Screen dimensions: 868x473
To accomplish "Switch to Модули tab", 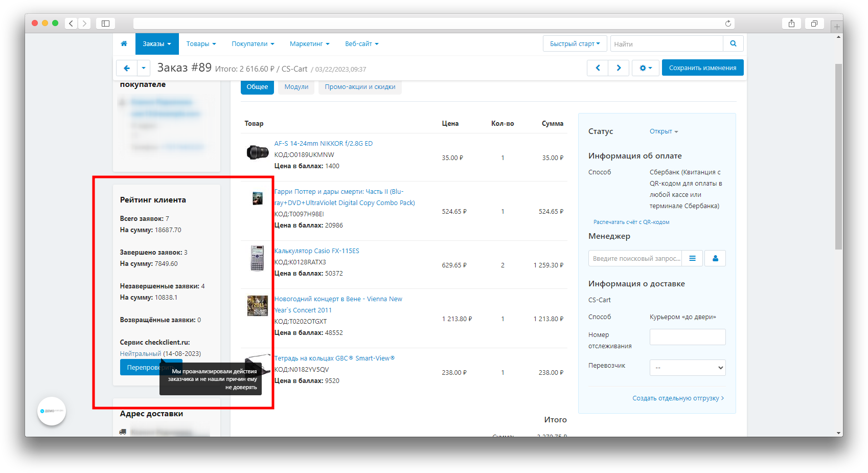I will (x=296, y=87).
